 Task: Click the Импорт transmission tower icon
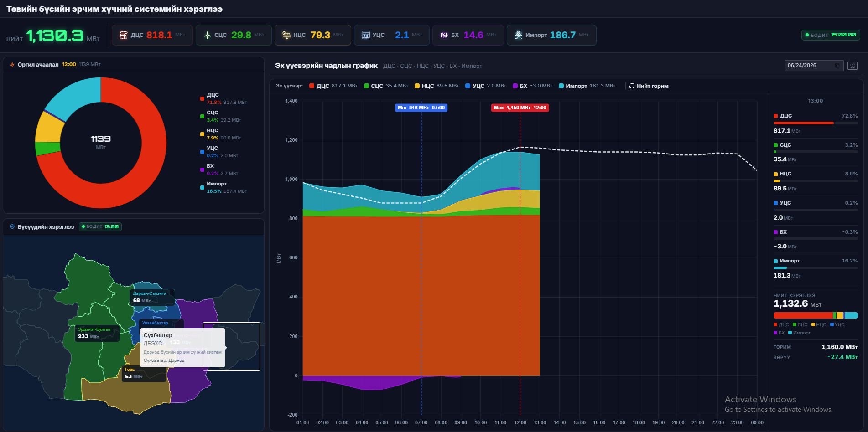point(518,35)
